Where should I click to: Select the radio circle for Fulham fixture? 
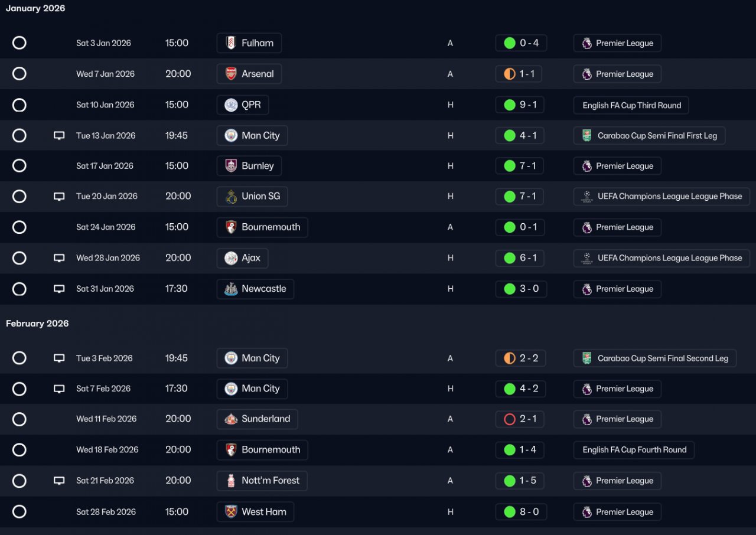point(19,43)
